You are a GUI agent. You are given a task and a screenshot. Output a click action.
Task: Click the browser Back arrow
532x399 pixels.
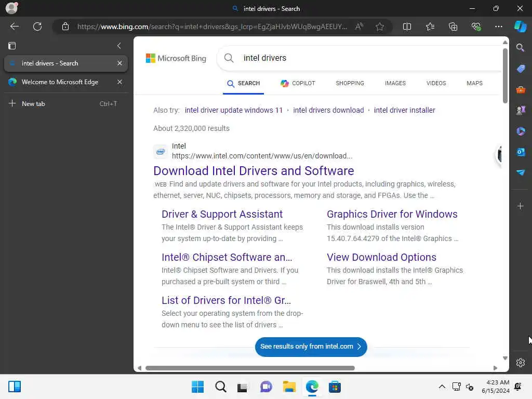pyautogui.click(x=14, y=26)
